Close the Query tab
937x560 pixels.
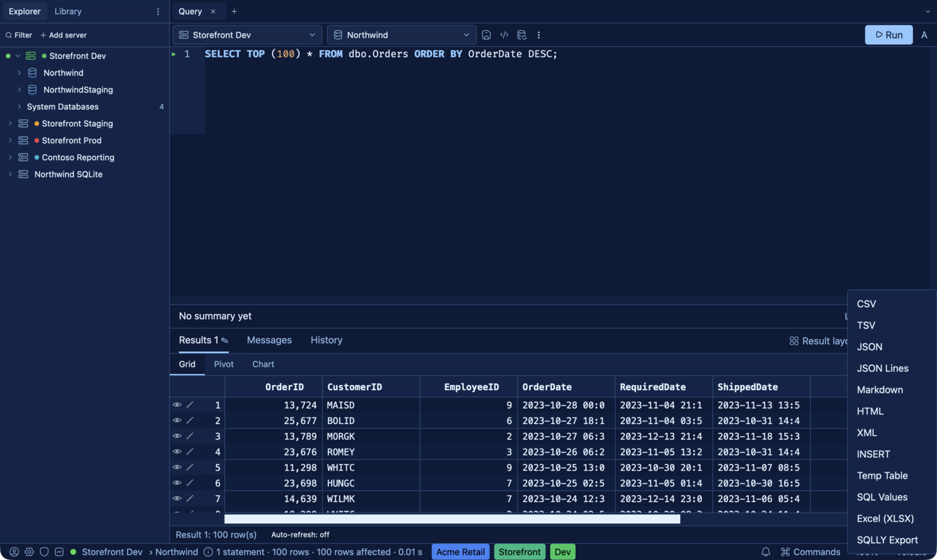[x=213, y=12]
